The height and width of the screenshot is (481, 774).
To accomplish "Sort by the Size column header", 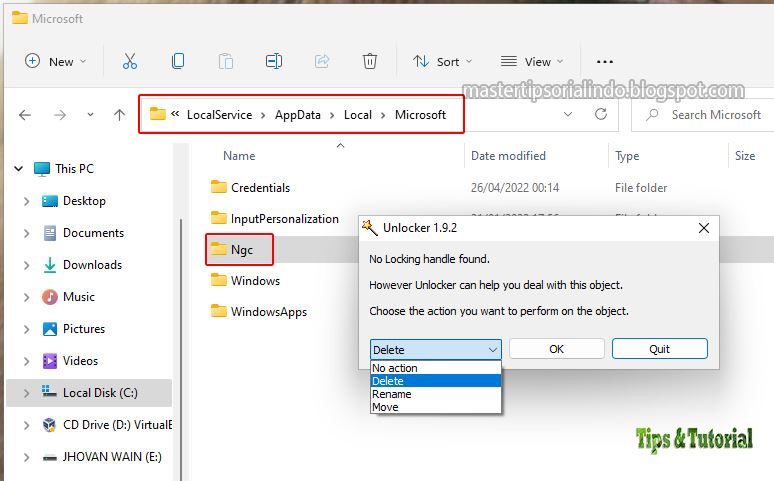I will (745, 156).
